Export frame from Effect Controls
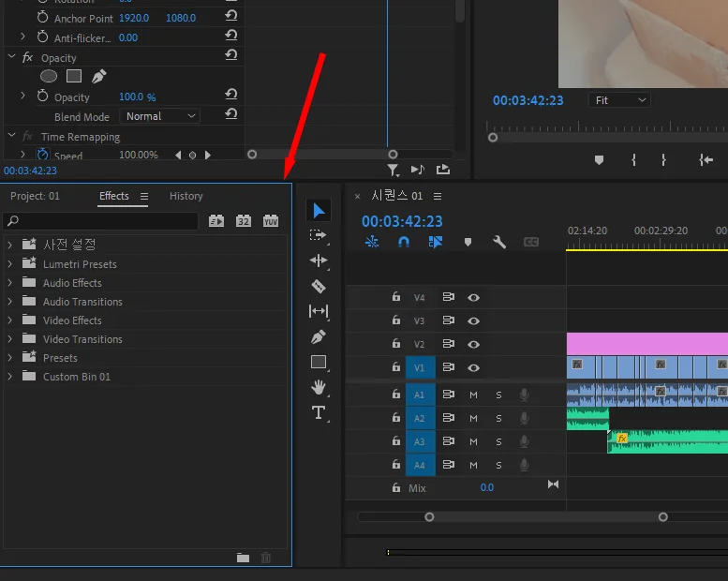Image resolution: width=728 pixels, height=581 pixels. [443, 170]
